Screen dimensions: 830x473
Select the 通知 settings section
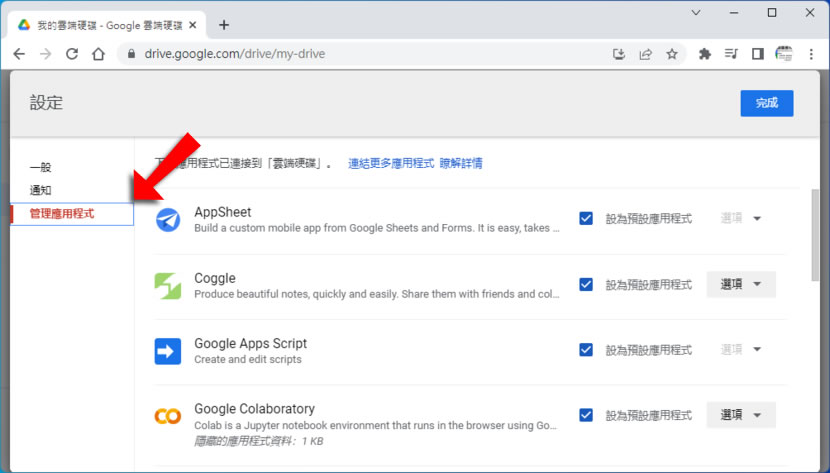coord(40,190)
